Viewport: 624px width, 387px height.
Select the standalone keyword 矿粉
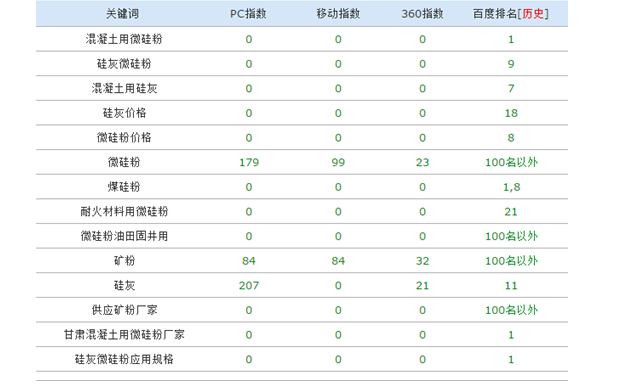coord(124,261)
